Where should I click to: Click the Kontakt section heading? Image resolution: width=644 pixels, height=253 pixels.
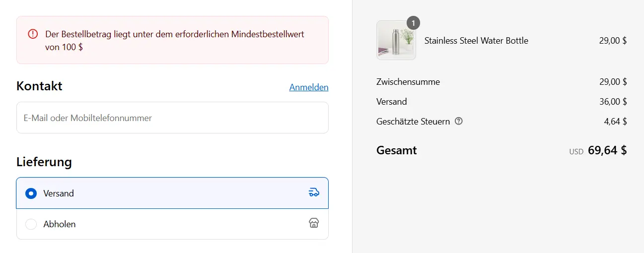39,86
